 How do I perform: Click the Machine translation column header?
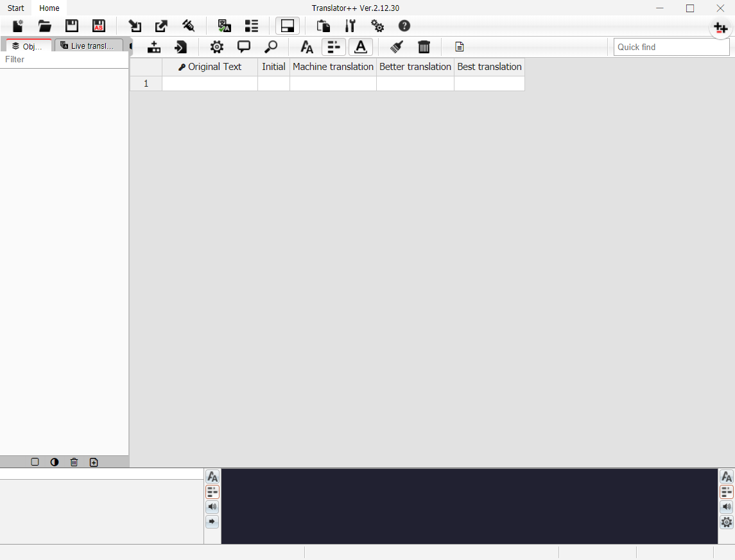[x=333, y=67]
